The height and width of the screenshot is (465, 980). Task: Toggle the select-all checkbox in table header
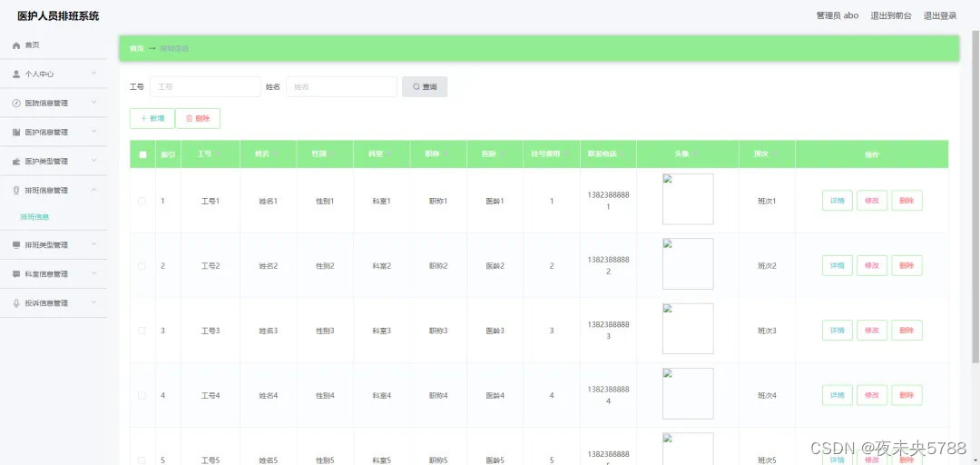pyautogui.click(x=142, y=154)
